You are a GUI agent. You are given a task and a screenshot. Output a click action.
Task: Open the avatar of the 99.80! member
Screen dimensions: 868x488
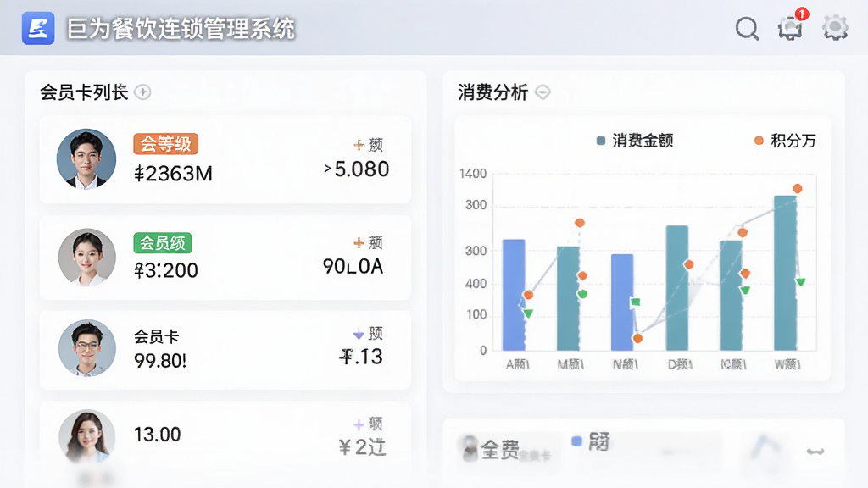click(87, 348)
